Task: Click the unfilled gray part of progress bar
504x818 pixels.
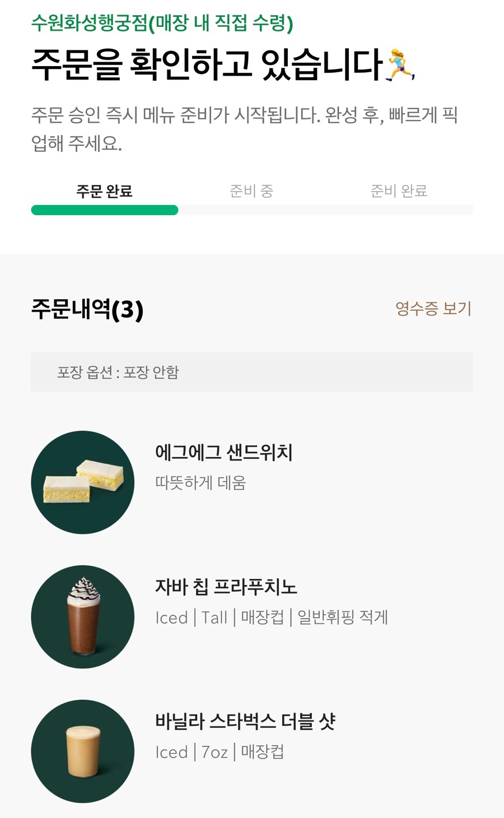Action: 325,210
